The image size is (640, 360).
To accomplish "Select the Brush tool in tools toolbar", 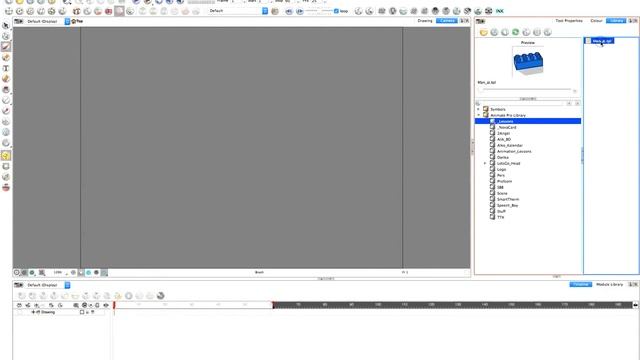I will pos(6,47).
